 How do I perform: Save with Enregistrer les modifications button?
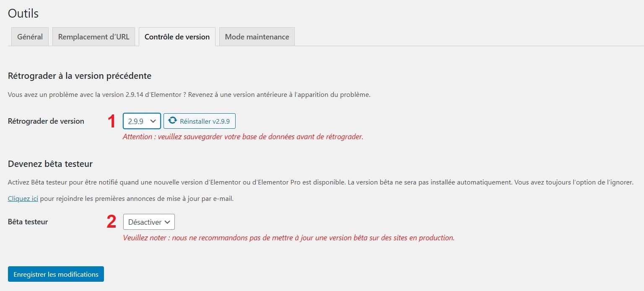tap(56, 274)
